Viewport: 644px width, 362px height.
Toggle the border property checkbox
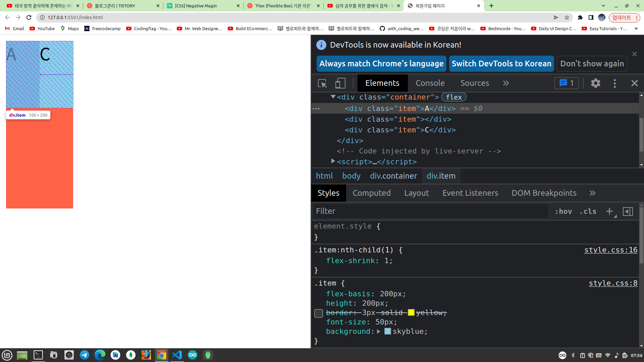[319, 313]
